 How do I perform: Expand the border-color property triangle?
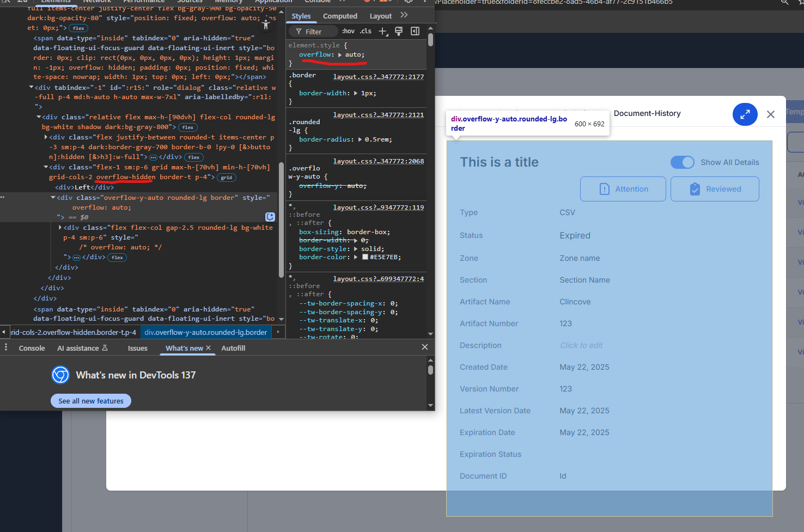356,257
